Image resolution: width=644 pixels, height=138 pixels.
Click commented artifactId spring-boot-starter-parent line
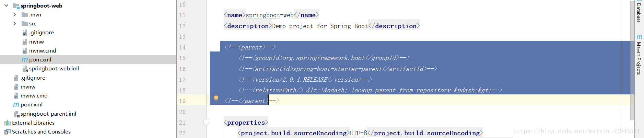pos(338,69)
